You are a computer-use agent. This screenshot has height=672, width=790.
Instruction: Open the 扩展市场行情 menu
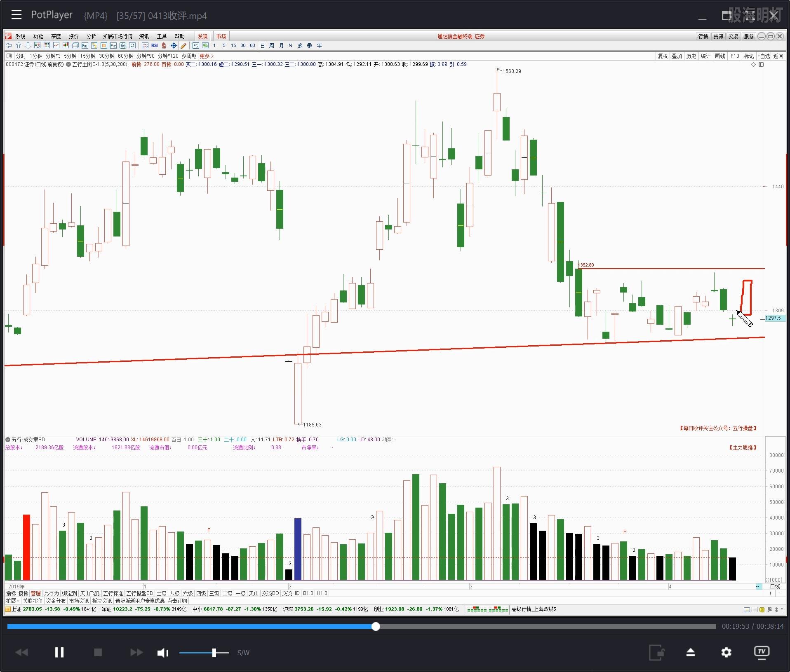click(x=118, y=36)
